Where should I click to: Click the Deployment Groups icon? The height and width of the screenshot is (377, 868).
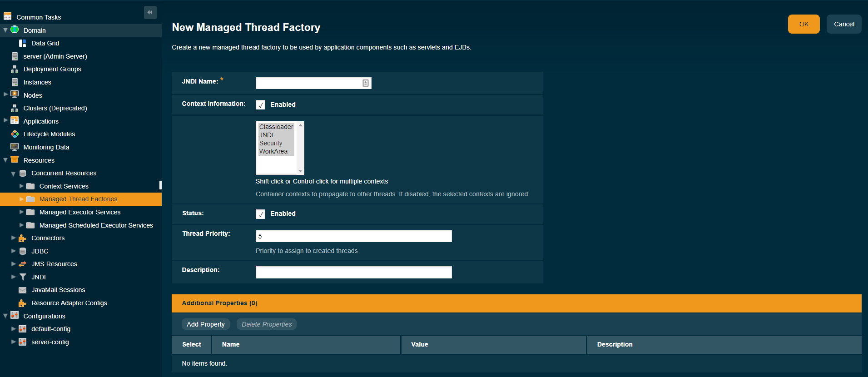[15, 69]
